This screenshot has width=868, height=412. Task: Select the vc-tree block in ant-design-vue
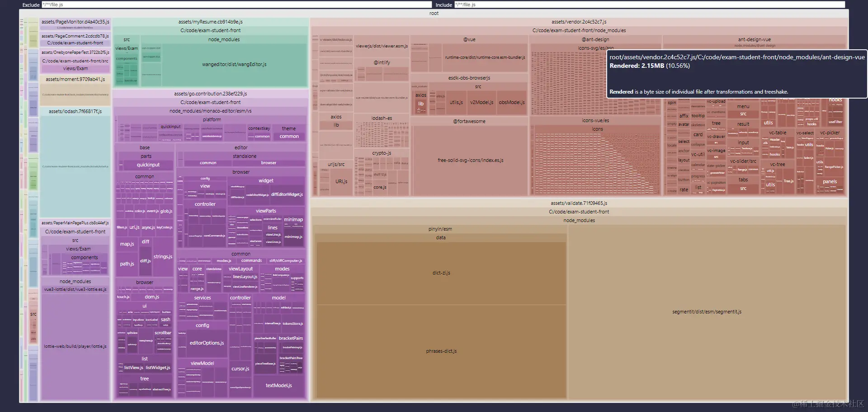coord(777,164)
